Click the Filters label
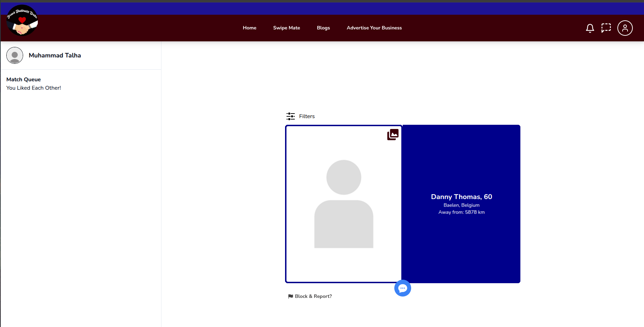 (307, 116)
